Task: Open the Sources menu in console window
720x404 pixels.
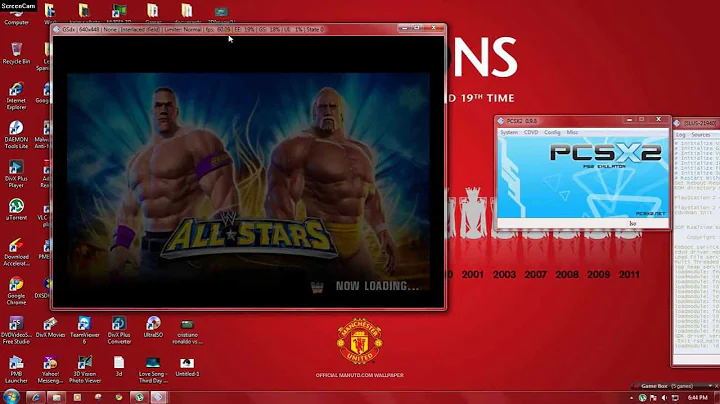Action: pos(701,135)
